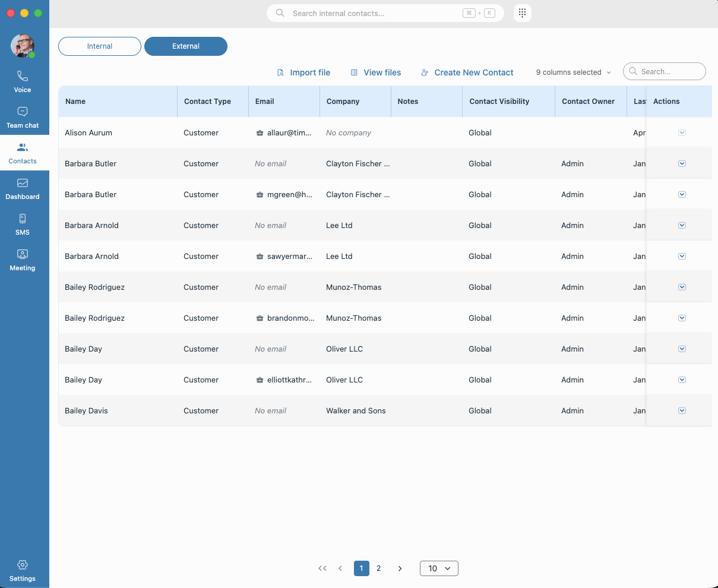This screenshot has width=718, height=588.
Task: Open the Dashboard from the sidebar
Action: pos(22,188)
